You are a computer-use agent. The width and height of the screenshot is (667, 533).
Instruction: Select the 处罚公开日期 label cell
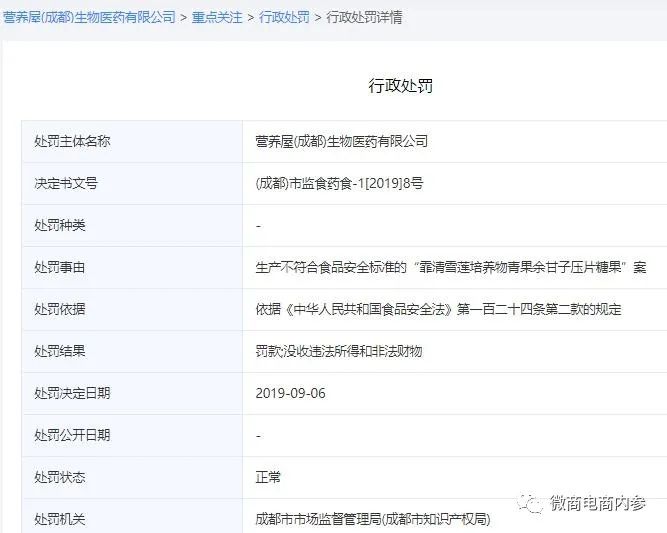tap(132, 435)
